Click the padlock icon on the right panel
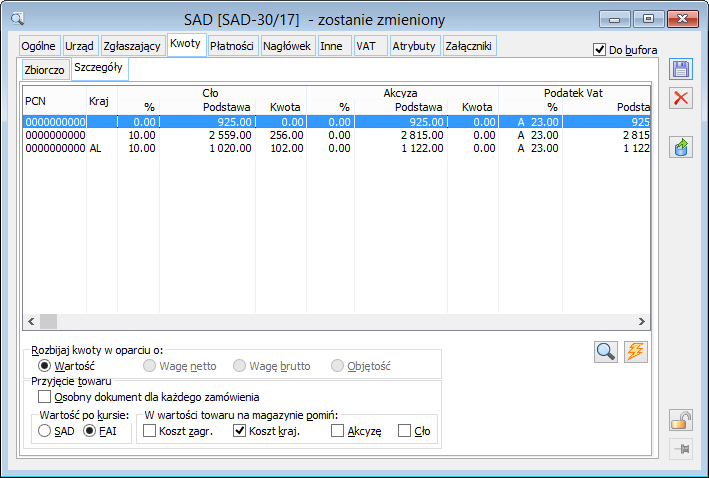Image resolution: width=709 pixels, height=478 pixels. [681, 420]
